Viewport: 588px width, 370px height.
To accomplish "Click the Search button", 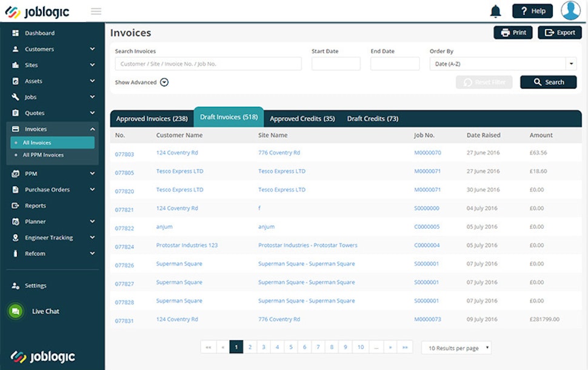I will (x=548, y=82).
